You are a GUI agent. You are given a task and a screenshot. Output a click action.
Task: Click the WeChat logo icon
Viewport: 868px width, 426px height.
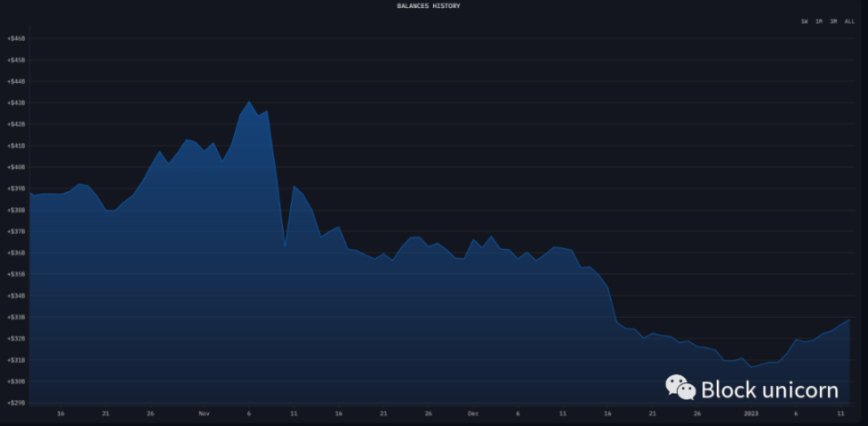680,388
